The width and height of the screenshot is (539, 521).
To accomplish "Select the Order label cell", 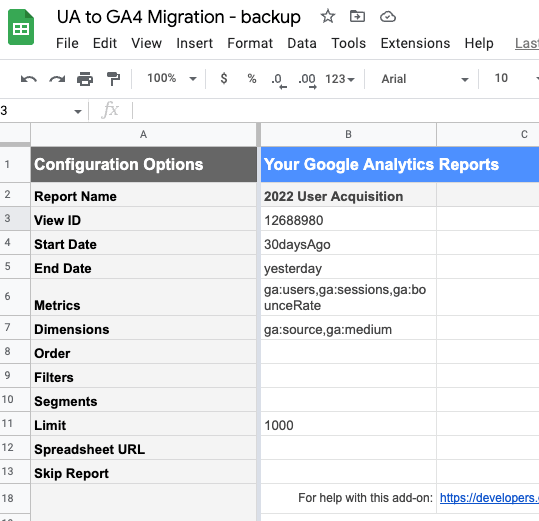I will 144,352.
